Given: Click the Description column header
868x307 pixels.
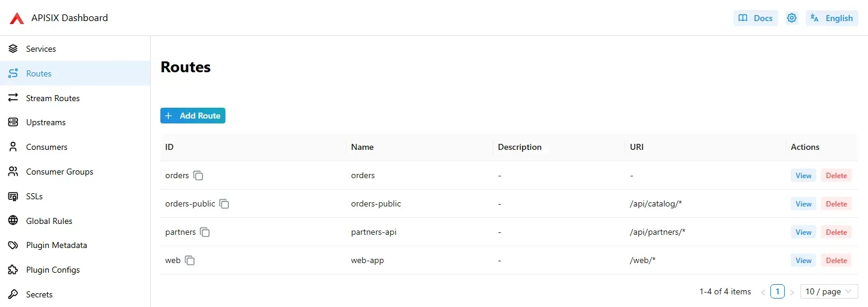Looking at the screenshot, I should pyautogui.click(x=559, y=147).
